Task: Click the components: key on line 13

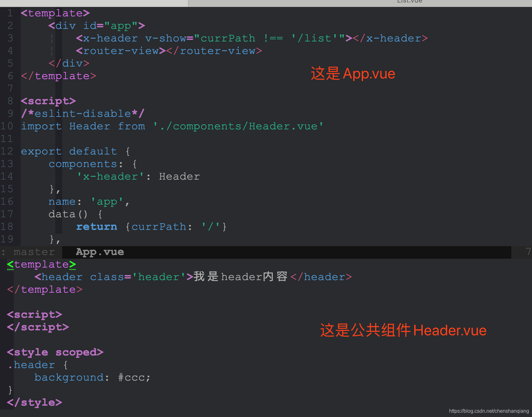Action: tap(86, 164)
